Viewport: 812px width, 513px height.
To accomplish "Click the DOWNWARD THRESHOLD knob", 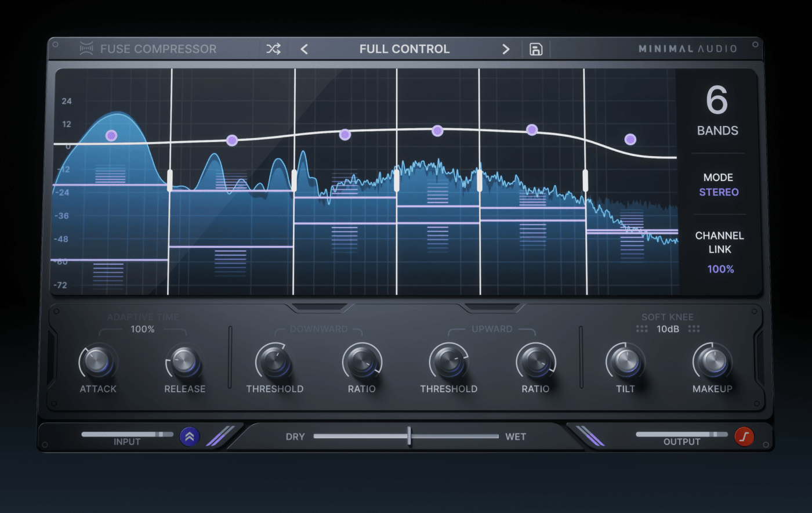I will 274,362.
